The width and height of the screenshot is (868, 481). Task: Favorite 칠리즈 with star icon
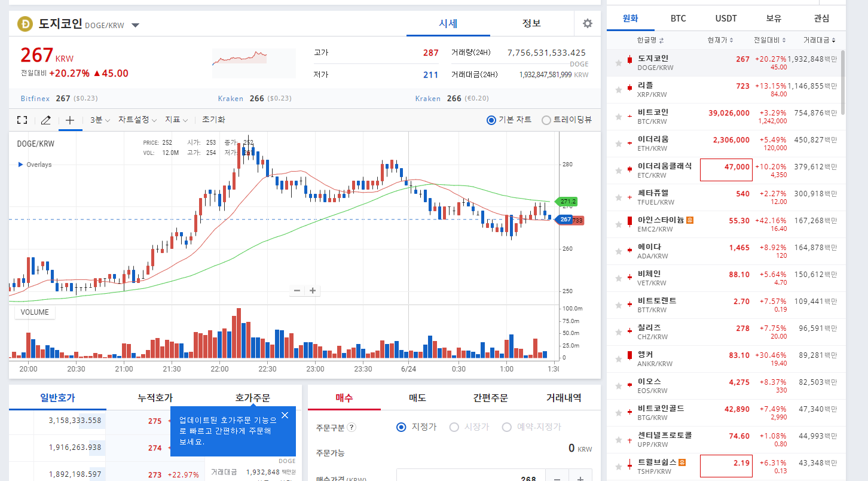(x=619, y=332)
